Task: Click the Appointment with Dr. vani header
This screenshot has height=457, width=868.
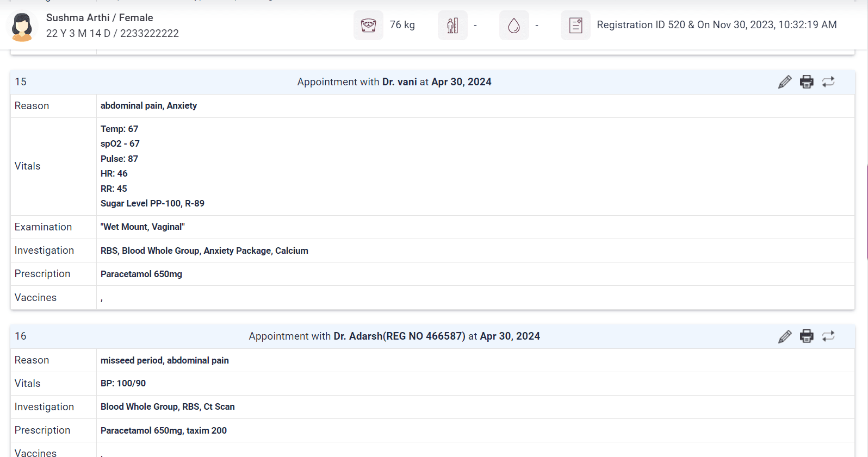Action: [x=394, y=82]
